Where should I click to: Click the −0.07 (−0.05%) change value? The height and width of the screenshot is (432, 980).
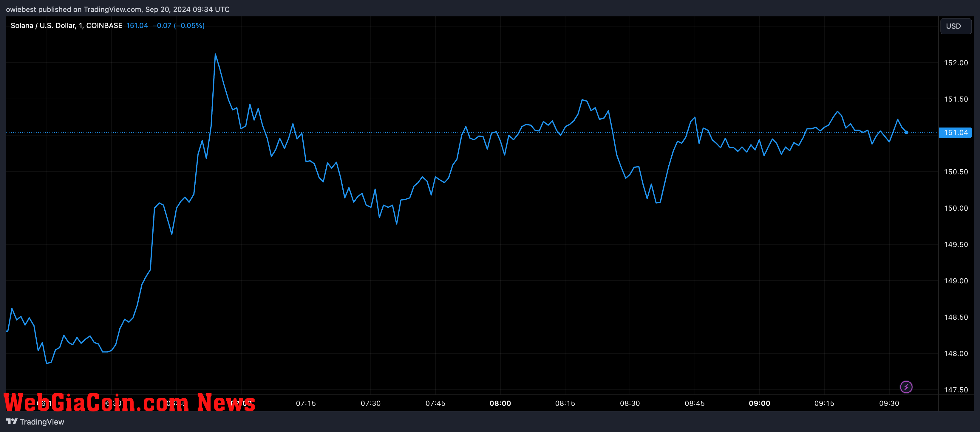click(178, 25)
